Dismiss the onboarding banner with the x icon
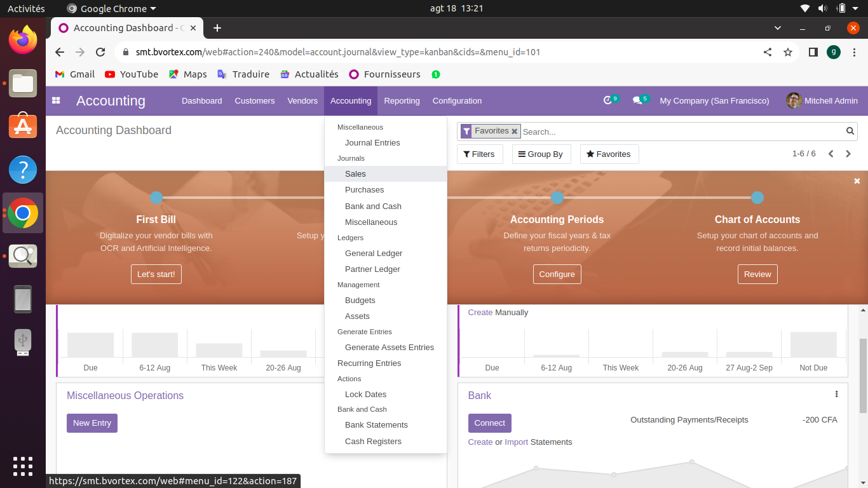The width and height of the screenshot is (868, 488). (x=857, y=181)
